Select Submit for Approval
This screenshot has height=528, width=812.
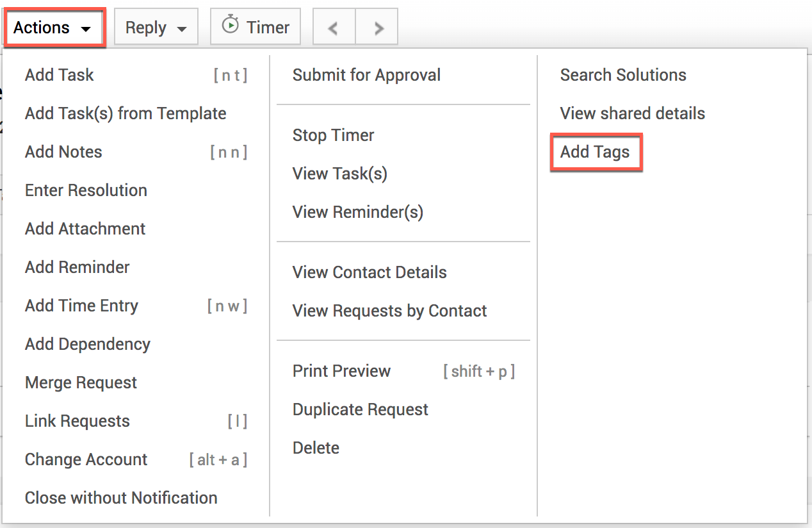tap(366, 75)
